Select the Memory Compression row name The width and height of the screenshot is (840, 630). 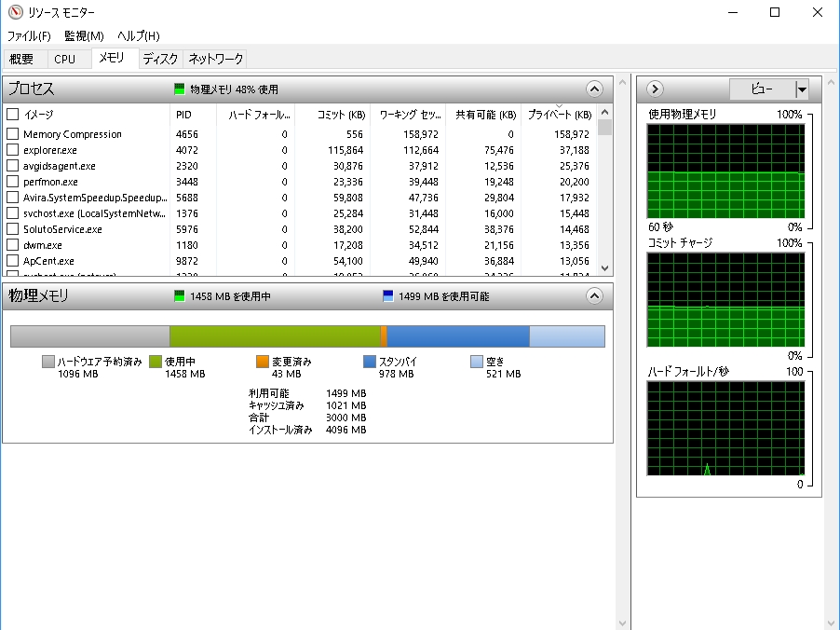[x=73, y=134]
